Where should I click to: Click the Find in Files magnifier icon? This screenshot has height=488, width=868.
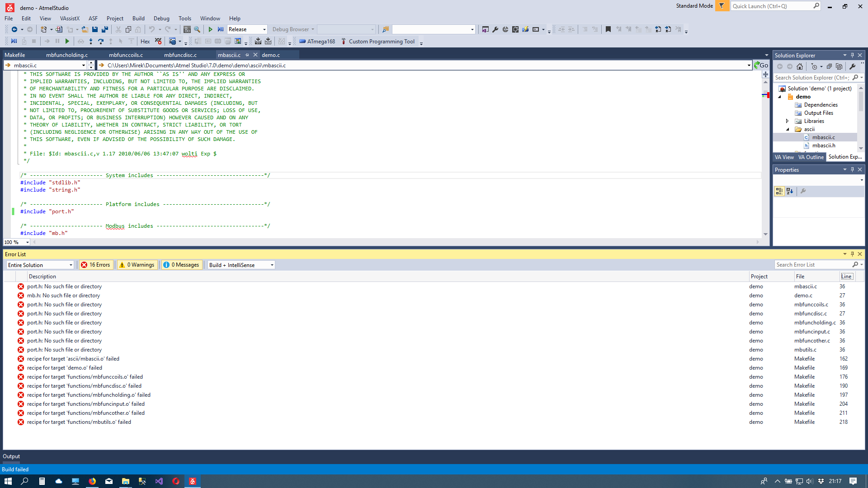tap(197, 29)
